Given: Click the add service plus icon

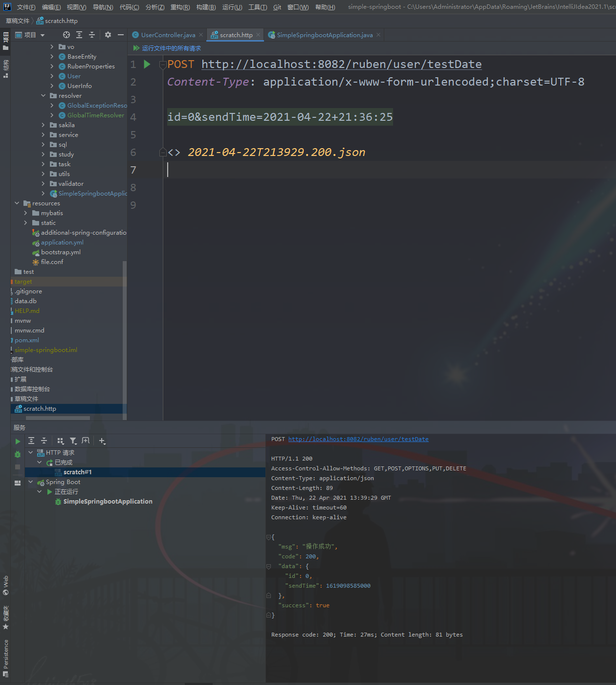Looking at the screenshot, I should [x=102, y=441].
